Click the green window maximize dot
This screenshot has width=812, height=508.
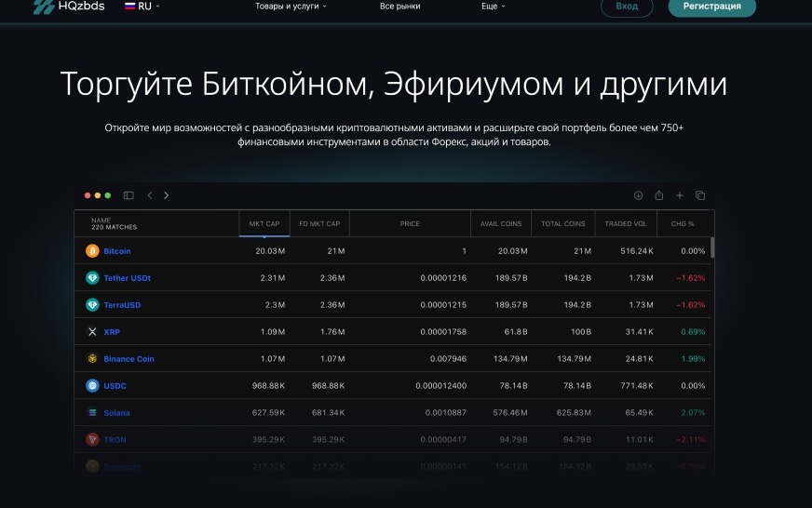coord(108,195)
